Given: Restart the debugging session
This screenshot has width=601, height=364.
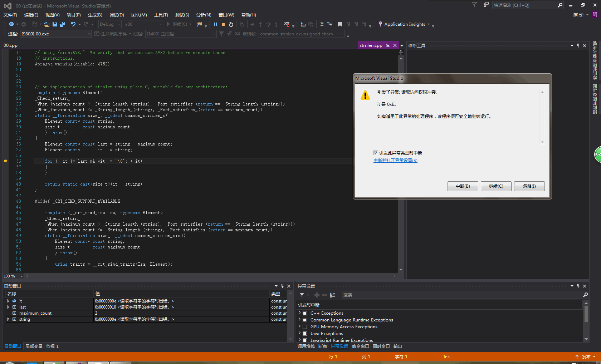Looking at the screenshot, I should 231,24.
